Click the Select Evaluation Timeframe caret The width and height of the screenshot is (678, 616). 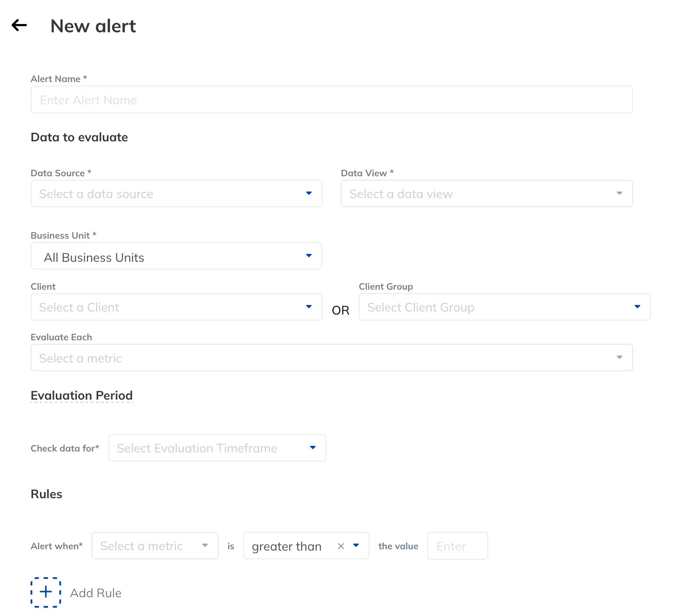point(312,448)
